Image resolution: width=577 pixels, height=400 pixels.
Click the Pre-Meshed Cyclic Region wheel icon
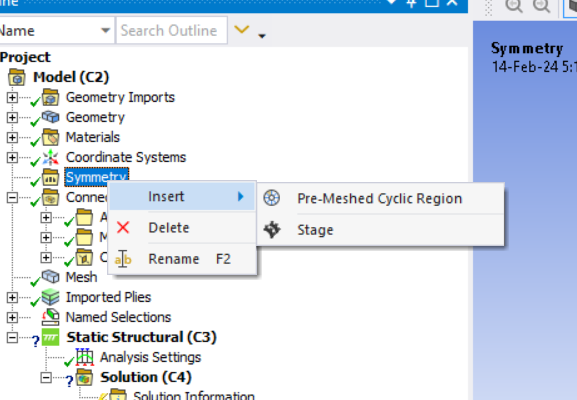pyautogui.click(x=272, y=198)
